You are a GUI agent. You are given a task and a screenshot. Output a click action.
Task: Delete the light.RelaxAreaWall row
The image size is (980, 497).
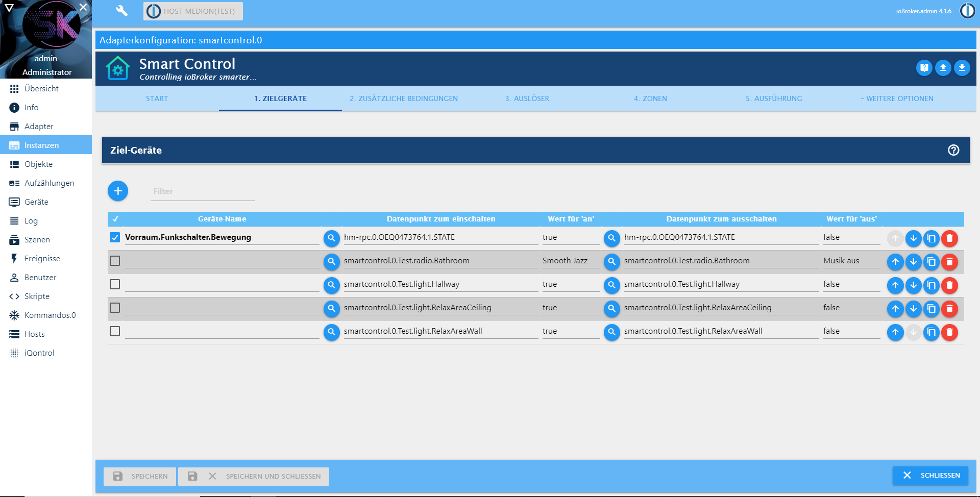tap(949, 332)
